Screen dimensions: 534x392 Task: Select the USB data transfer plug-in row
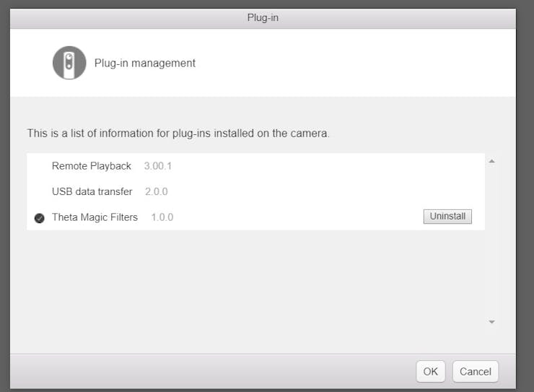pos(255,191)
